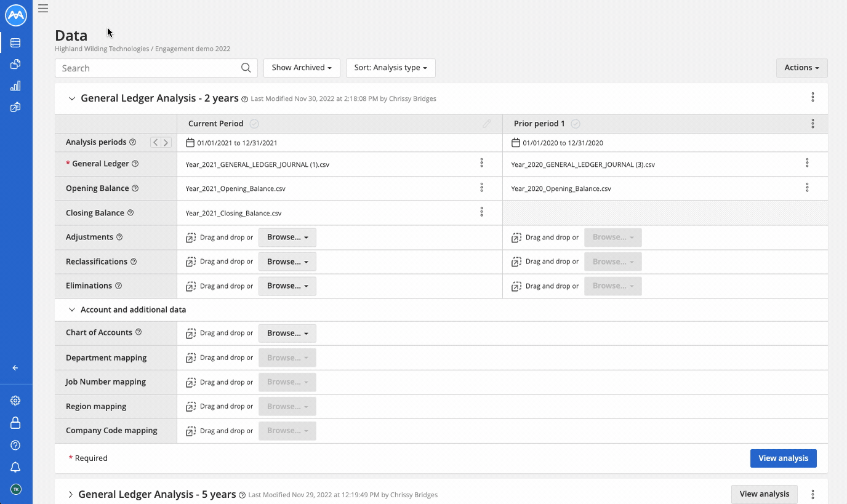Screen dimensions: 847x504
Task: Click help icon beside 2 years analysis title
Action: tap(244, 99)
